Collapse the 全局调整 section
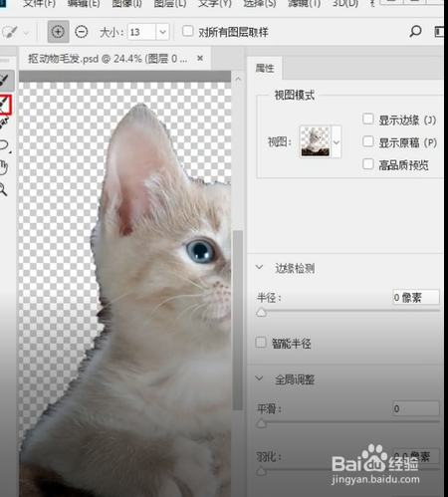The width and height of the screenshot is (448, 497). (260, 378)
